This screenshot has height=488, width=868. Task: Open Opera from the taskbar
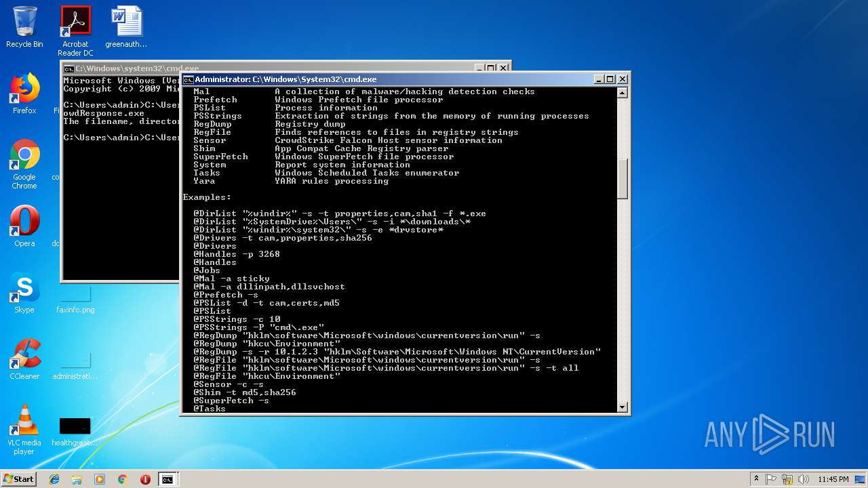(x=145, y=479)
